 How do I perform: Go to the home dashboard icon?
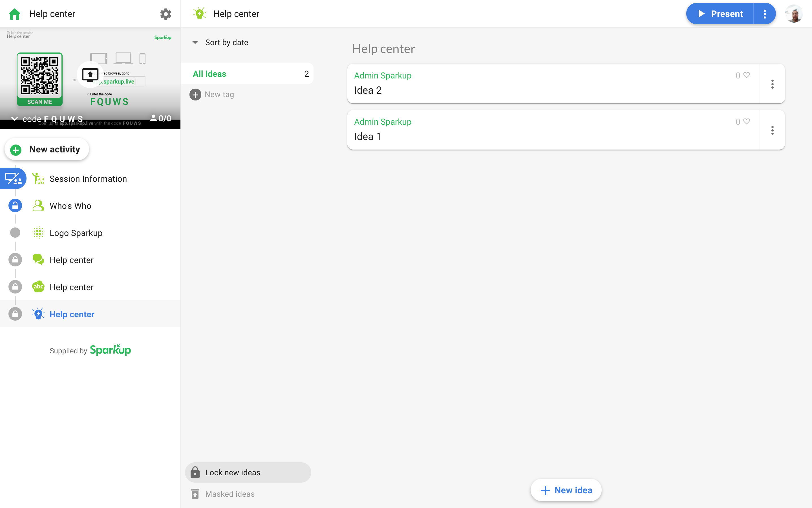click(15, 14)
